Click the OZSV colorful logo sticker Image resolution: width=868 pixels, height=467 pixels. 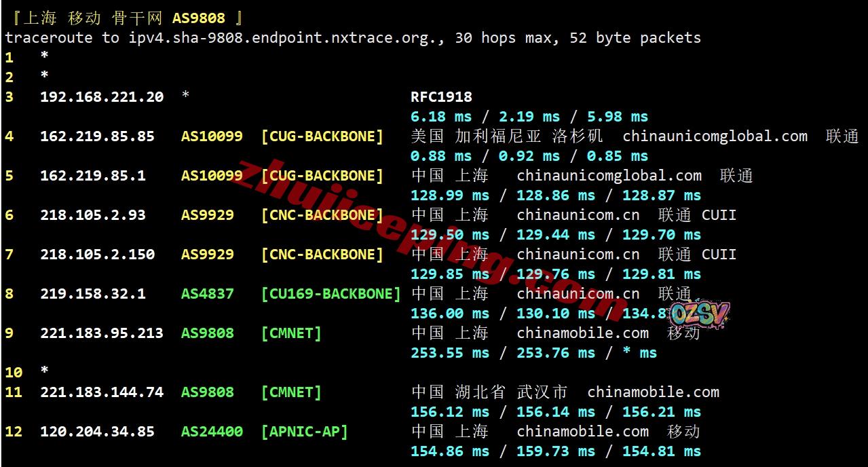[x=698, y=314]
